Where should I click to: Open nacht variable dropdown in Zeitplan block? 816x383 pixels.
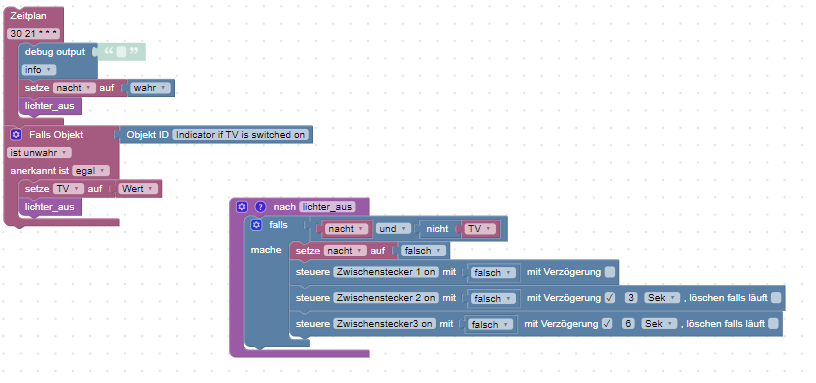74,88
